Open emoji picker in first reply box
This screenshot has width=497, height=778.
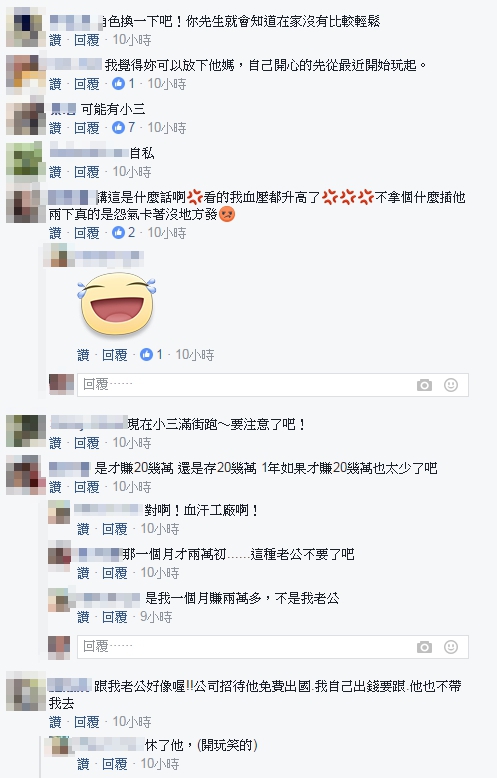[x=451, y=385]
